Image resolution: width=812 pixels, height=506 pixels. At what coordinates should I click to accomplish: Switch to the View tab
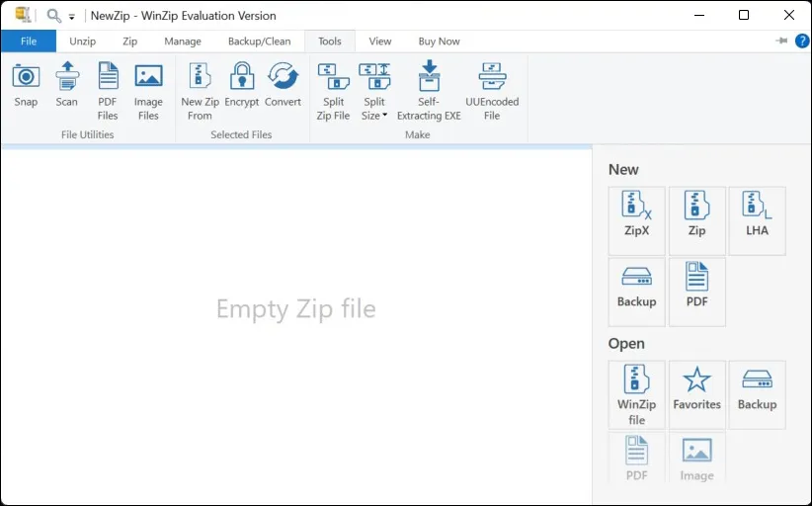380,41
